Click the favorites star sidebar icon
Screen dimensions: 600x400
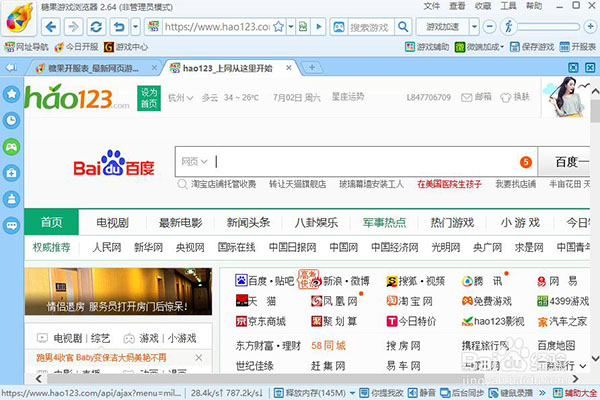coord(11,94)
